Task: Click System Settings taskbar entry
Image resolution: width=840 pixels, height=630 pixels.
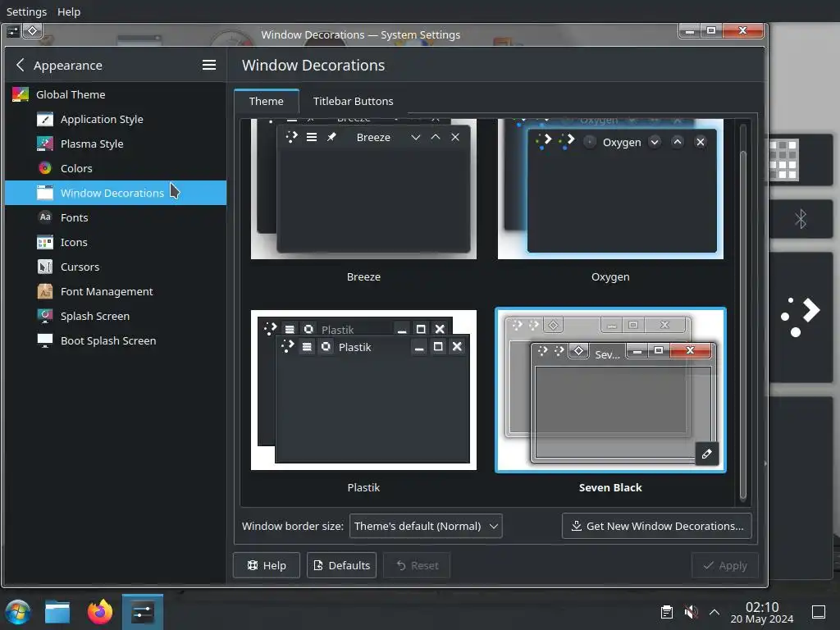Action: pos(143,612)
